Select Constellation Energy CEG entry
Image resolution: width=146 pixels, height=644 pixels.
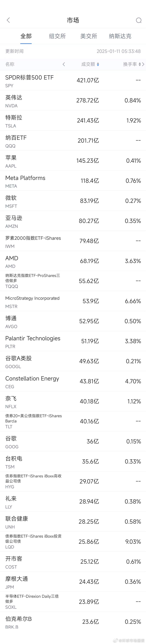tap(73, 381)
